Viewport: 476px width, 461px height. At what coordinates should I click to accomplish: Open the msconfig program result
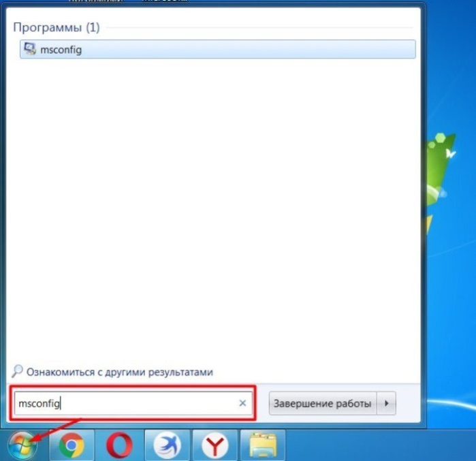point(218,49)
